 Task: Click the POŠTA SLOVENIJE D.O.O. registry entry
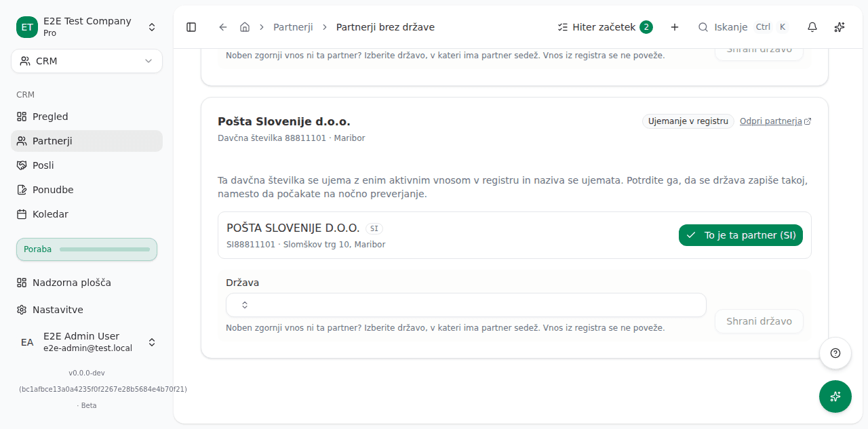pos(515,235)
